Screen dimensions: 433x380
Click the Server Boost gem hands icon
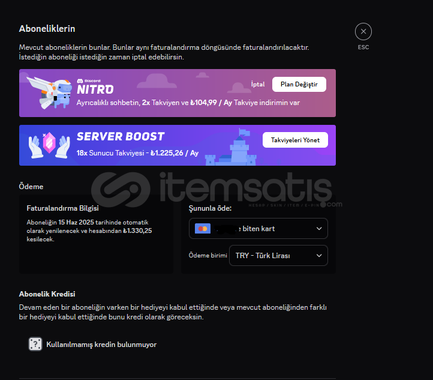tap(49, 145)
